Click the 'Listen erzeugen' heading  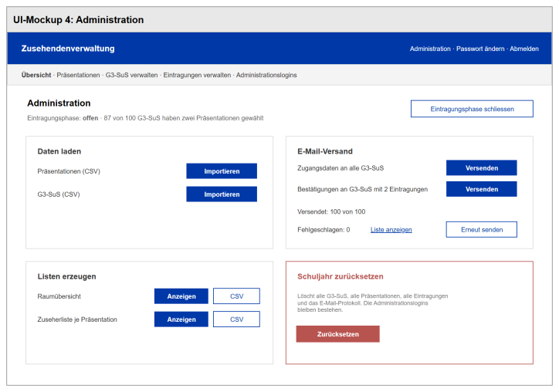point(66,276)
